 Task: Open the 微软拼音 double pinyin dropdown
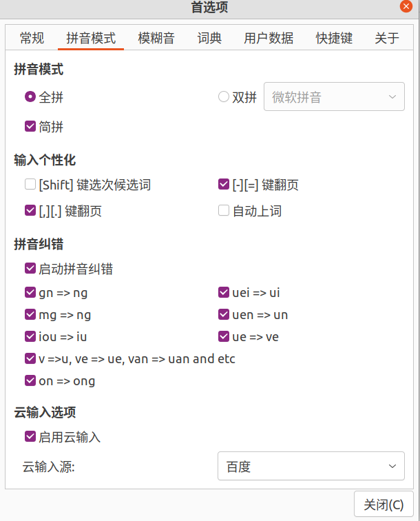334,96
